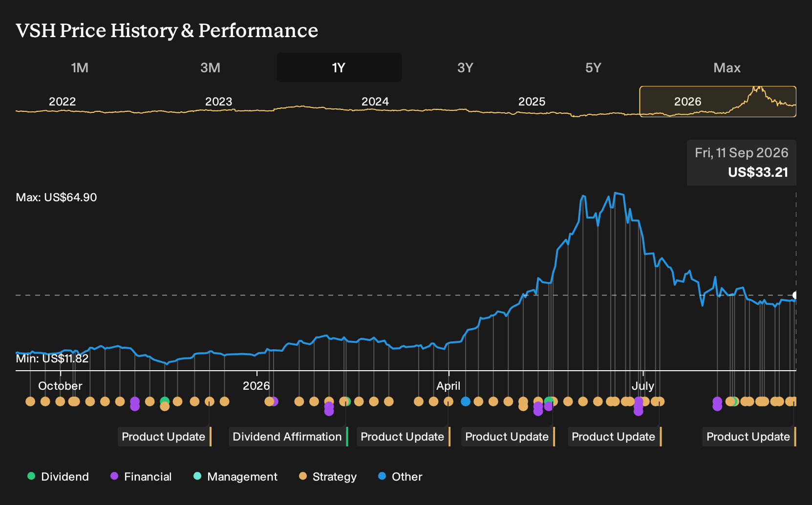812x505 pixels.
Task: Open the rightmost Product Update event label
Action: [749, 437]
